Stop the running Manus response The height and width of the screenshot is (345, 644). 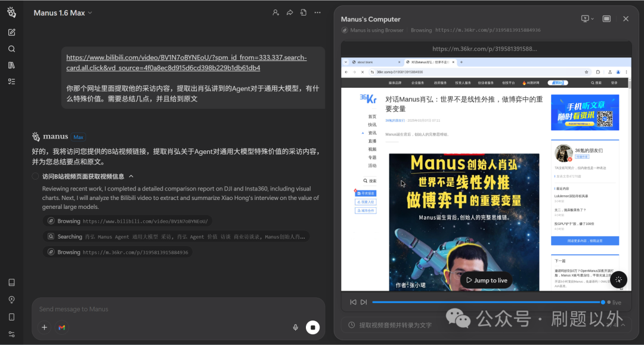(x=313, y=327)
